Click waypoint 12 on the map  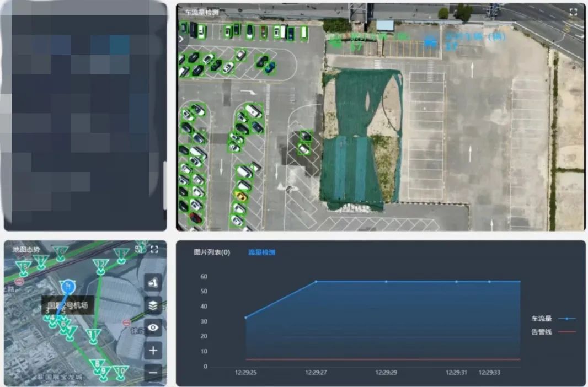(x=100, y=265)
